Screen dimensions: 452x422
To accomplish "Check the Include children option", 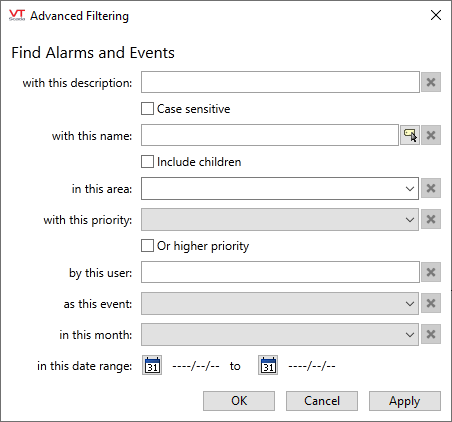I will click(147, 162).
